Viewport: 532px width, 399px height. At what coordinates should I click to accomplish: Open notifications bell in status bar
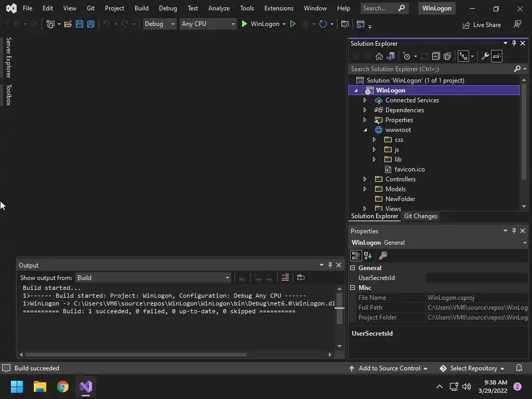519,368
